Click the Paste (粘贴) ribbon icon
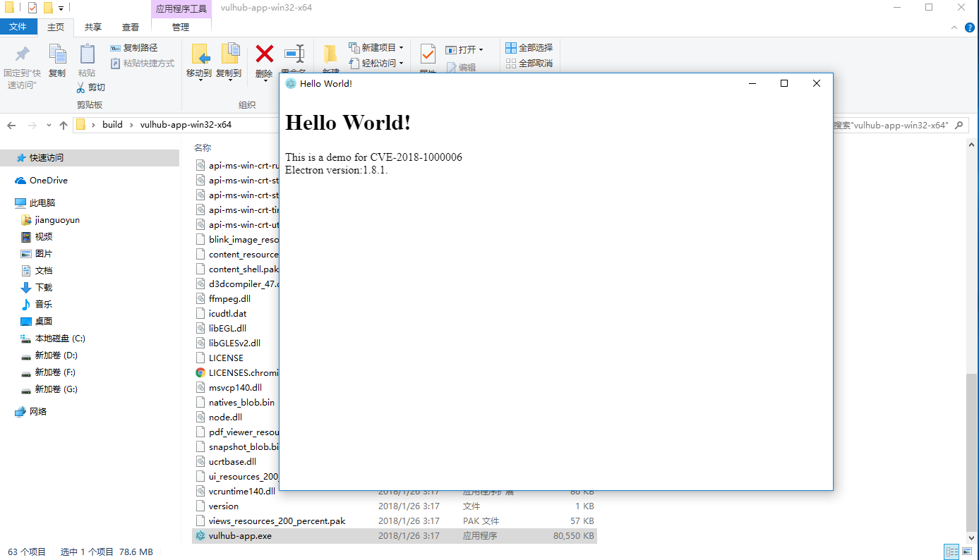 pos(87,54)
